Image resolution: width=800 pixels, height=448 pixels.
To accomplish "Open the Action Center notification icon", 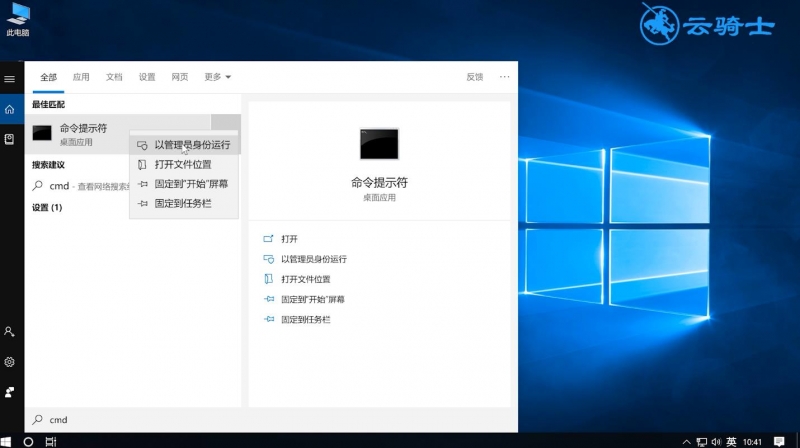I will click(779, 442).
